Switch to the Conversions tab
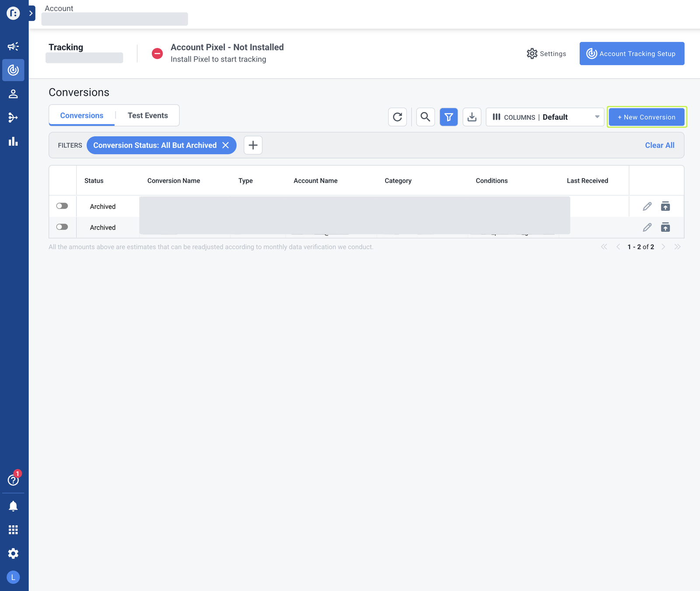The width and height of the screenshot is (700, 591). pos(82,115)
